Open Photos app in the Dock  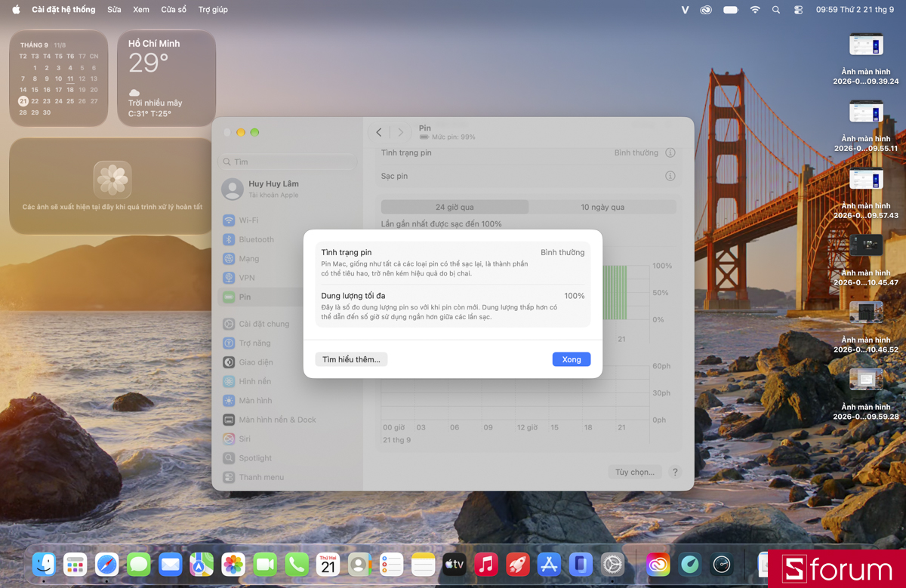[x=233, y=564]
